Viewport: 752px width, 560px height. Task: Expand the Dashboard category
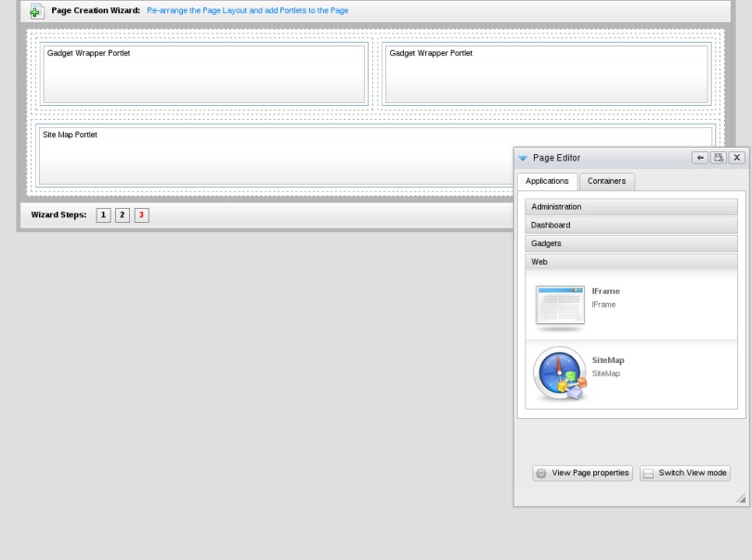tap(631, 226)
